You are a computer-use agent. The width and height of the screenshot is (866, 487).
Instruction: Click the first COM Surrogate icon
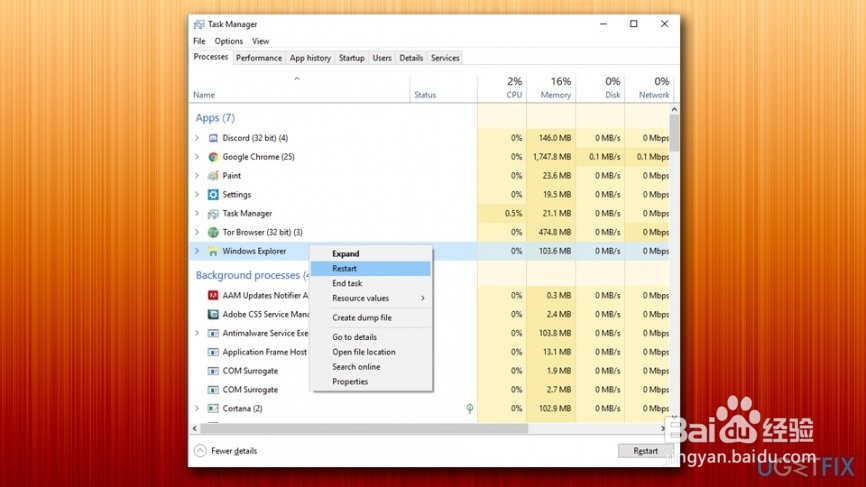[213, 370]
